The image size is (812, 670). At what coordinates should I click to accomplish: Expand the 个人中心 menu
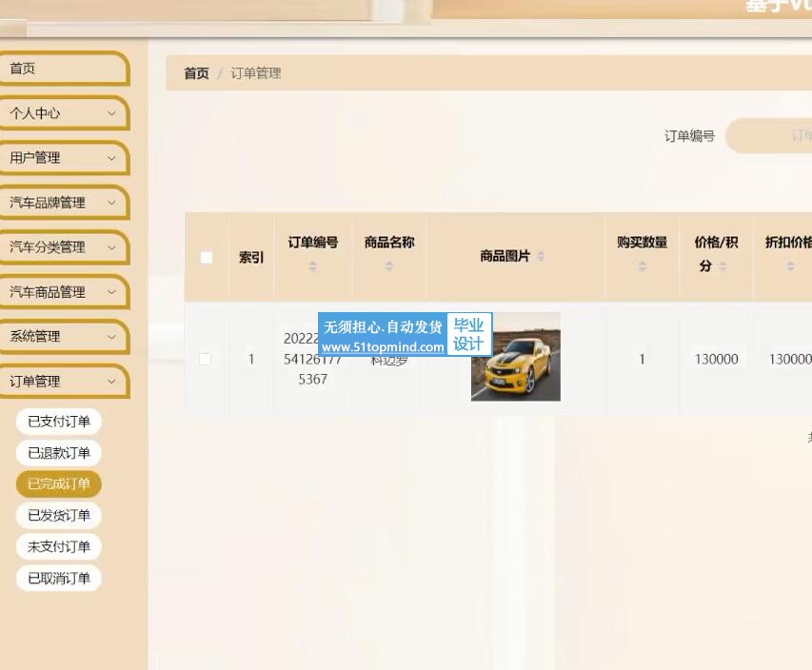pos(64,113)
